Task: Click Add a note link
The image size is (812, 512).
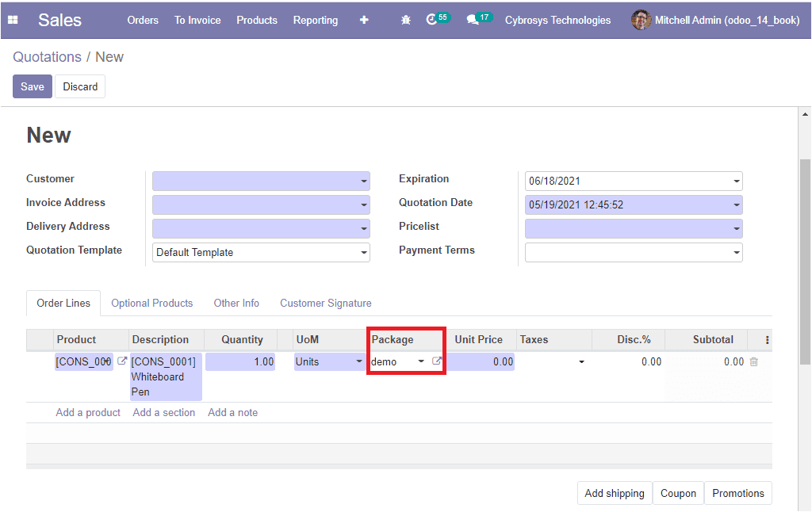Action: [232, 412]
